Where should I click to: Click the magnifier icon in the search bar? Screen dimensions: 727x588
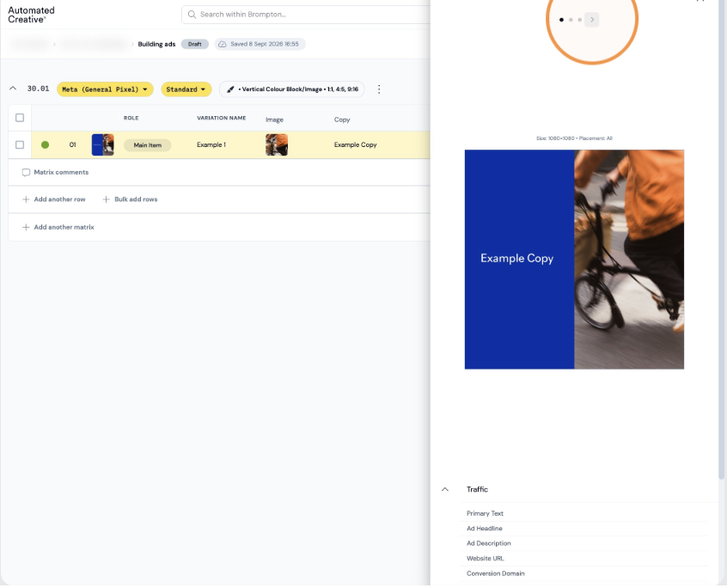coord(192,15)
